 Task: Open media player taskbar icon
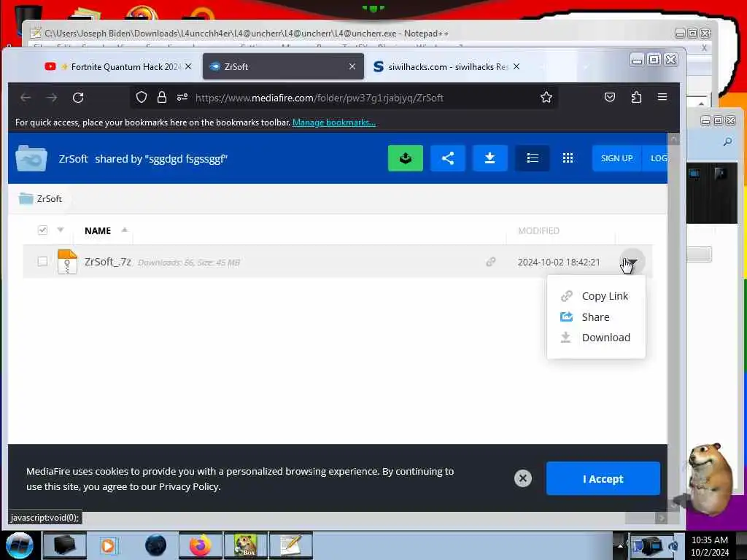click(x=108, y=545)
